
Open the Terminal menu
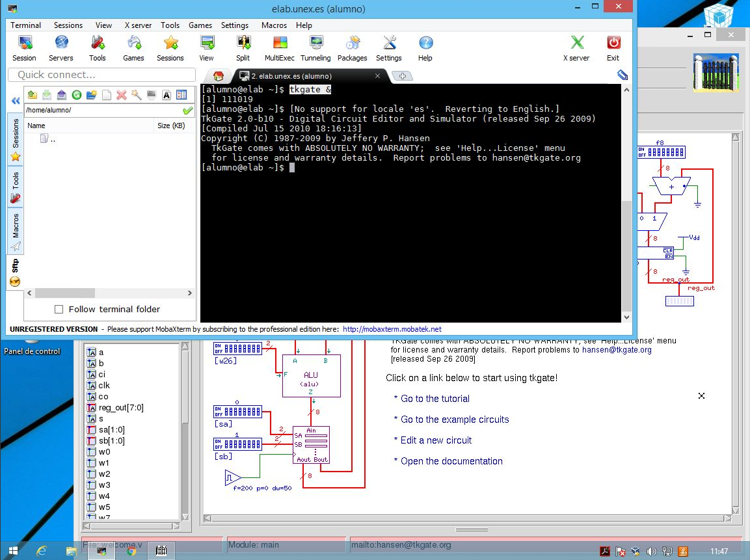pos(25,25)
